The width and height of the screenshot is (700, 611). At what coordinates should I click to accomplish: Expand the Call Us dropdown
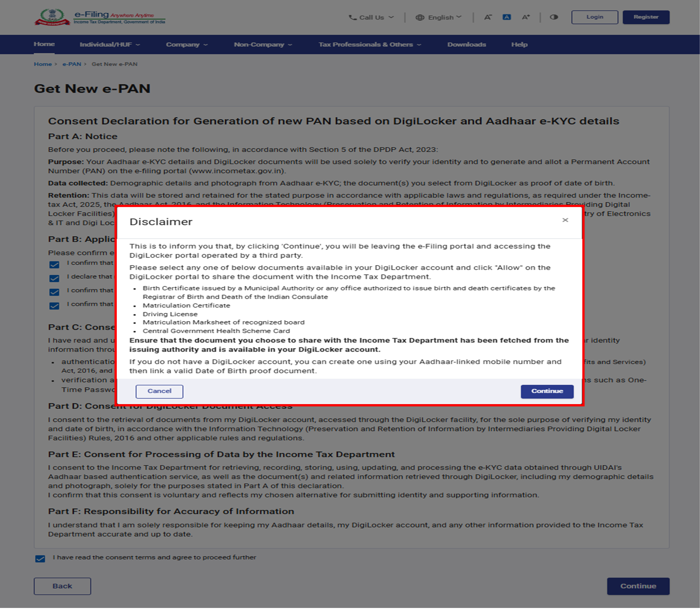click(371, 17)
